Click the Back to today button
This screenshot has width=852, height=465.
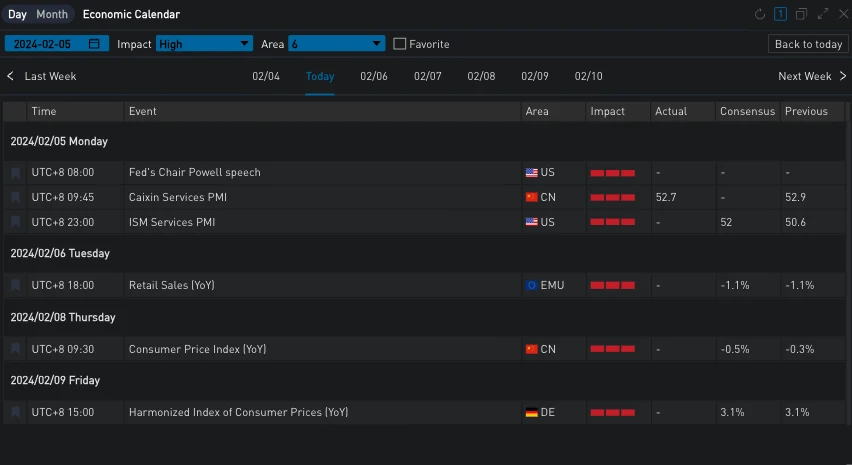[x=808, y=44]
